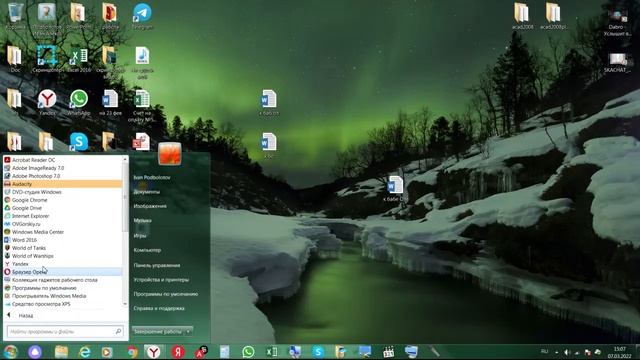Go back with the Назад button
Viewport: 640px width, 360px height.
pyautogui.click(x=20, y=316)
